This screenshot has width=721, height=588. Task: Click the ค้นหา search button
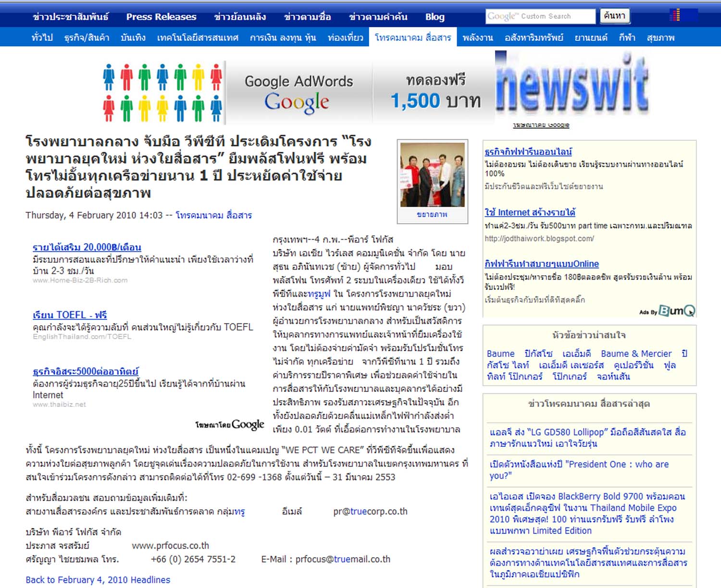tap(614, 16)
